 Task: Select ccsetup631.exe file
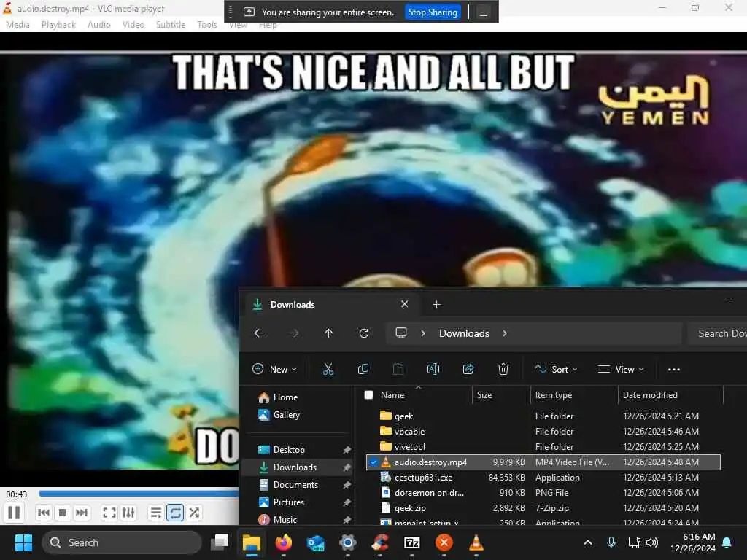click(x=543, y=477)
